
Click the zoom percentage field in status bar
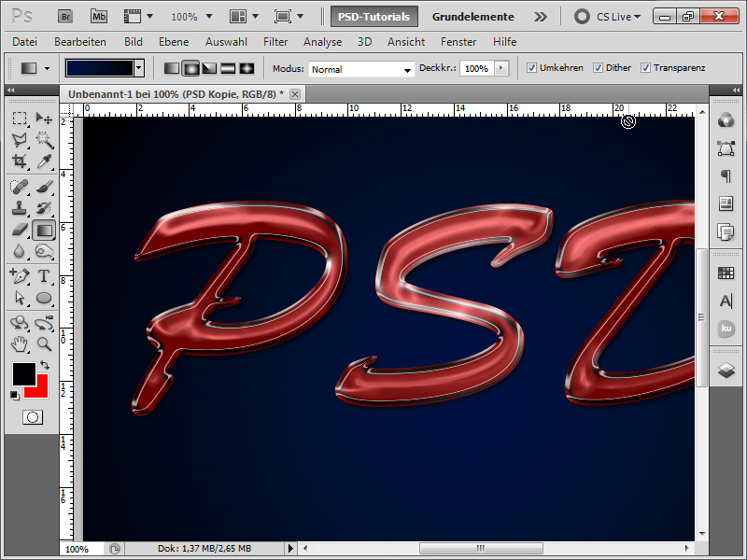click(x=80, y=549)
